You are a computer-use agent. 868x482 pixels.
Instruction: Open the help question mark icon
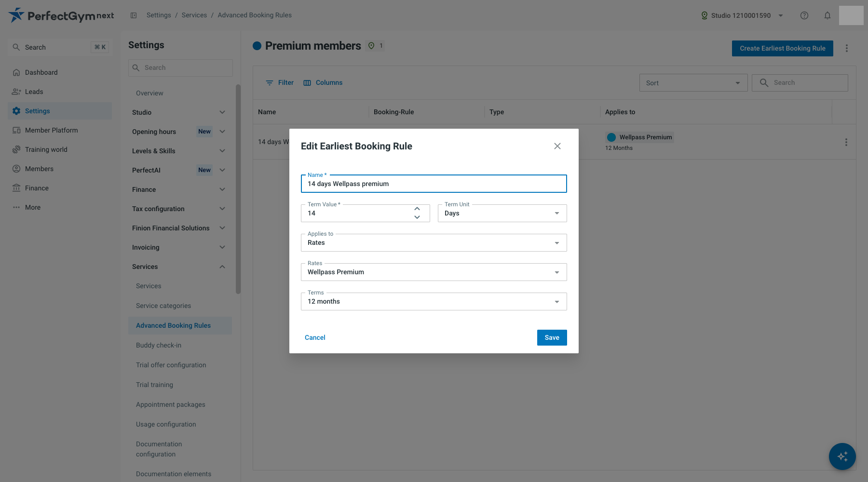point(804,15)
